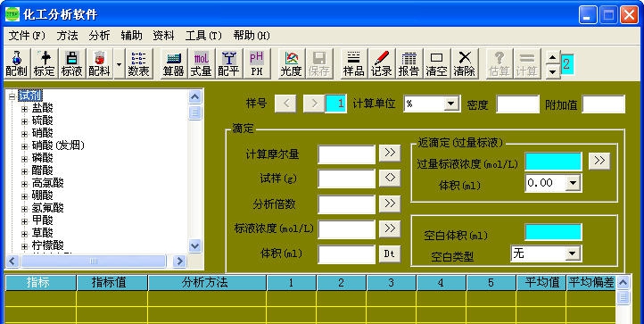Click the 计算 calculate icon
Image resolution: width=644 pixels, height=324 pixels.
(x=526, y=63)
